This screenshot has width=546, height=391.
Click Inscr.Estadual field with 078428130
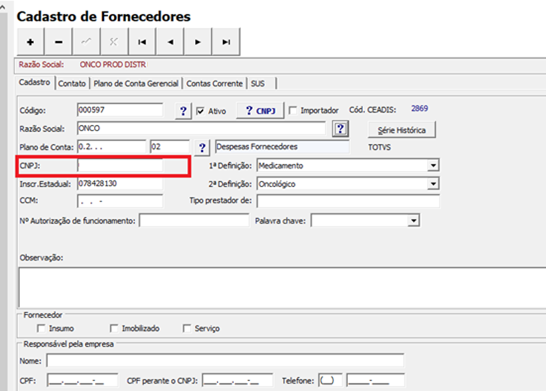click(120, 183)
